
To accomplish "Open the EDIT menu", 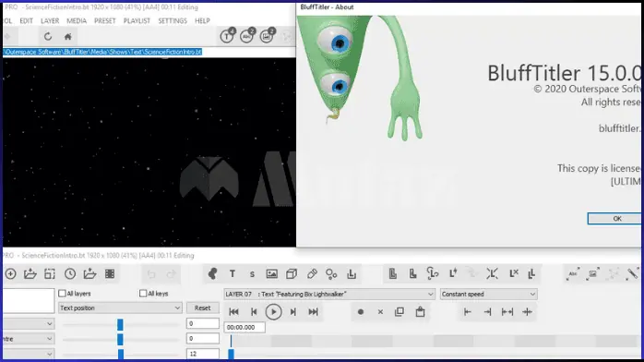I will coord(26,20).
